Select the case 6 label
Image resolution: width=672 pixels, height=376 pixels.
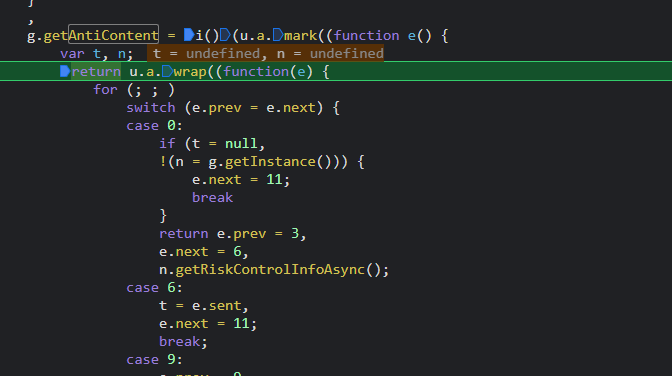(x=154, y=288)
